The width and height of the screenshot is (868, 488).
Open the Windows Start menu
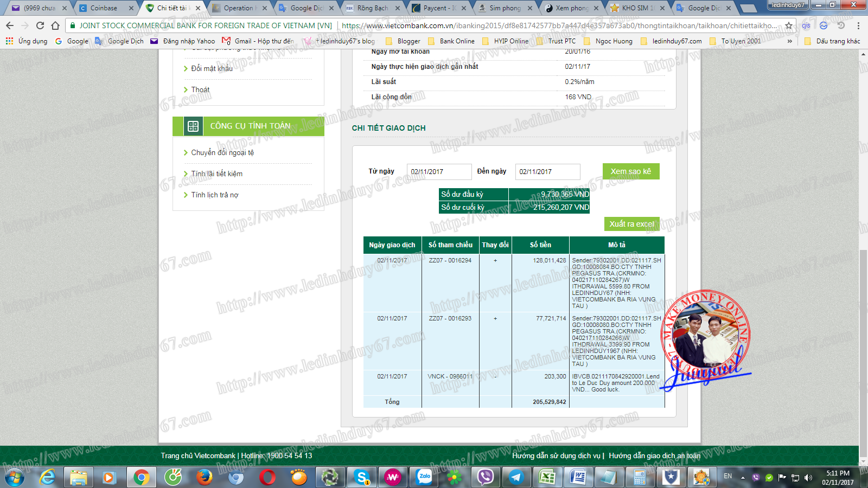point(15,478)
